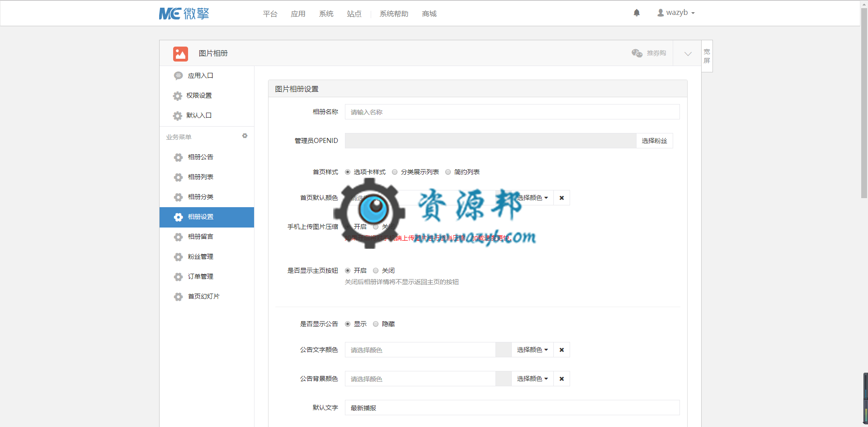This screenshot has height=427, width=868.
Task: Click the 公告背景颜色 text field
Action: 420,379
